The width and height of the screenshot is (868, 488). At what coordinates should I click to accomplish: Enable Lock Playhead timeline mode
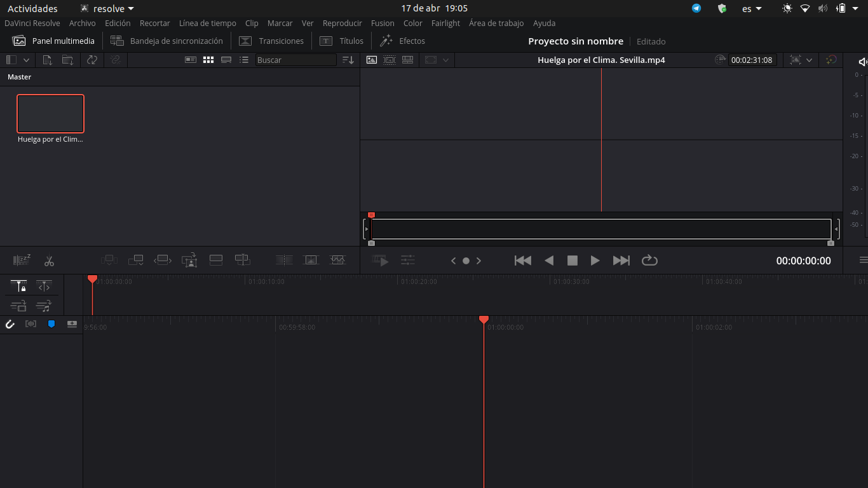(18, 287)
